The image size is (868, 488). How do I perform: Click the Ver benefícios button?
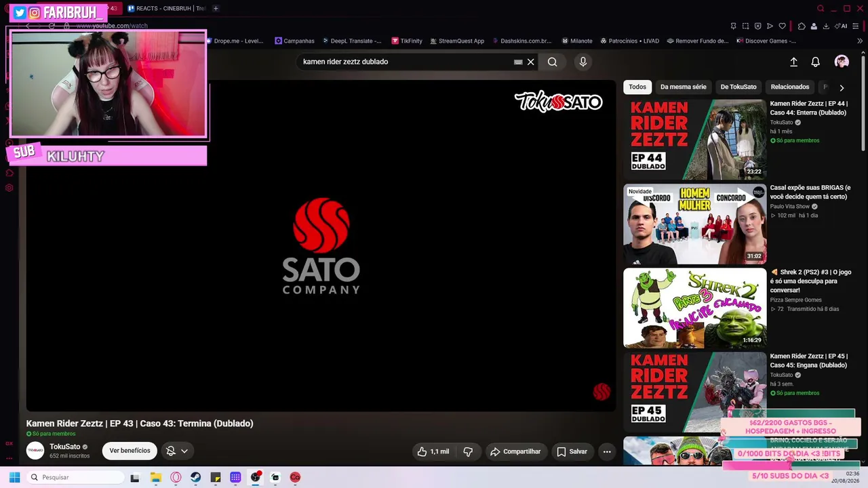point(130,451)
